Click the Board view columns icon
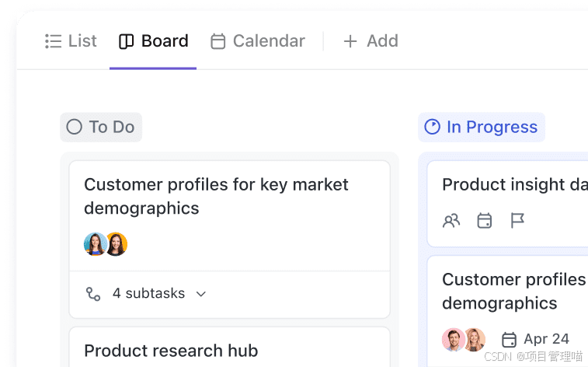This screenshot has height=367, width=588. click(x=126, y=41)
